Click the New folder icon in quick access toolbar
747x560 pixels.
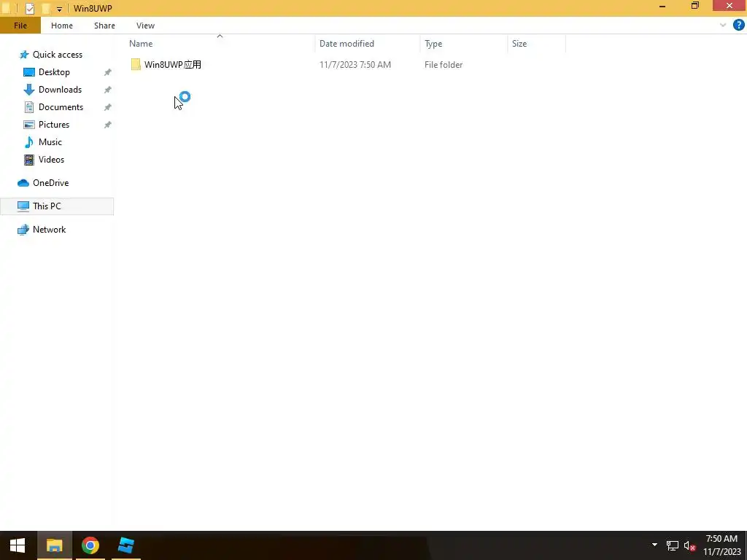pos(45,9)
